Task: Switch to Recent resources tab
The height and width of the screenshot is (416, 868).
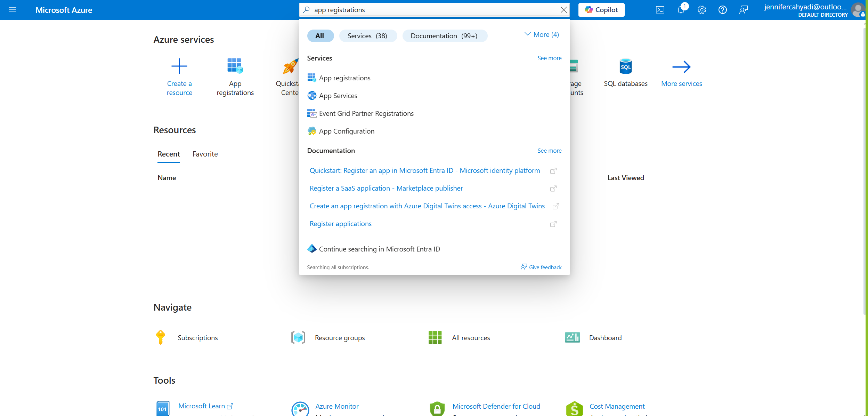Action: point(169,154)
